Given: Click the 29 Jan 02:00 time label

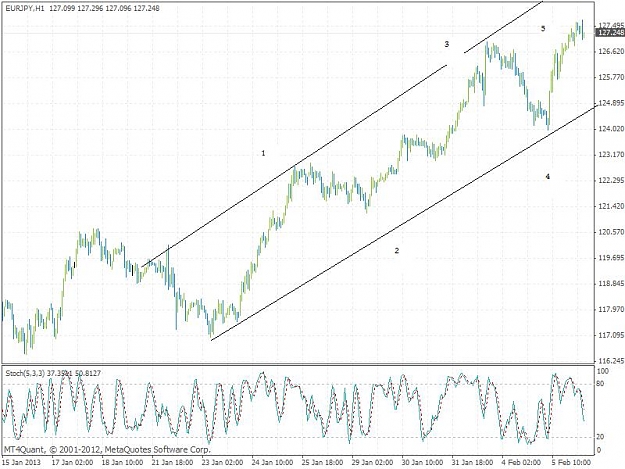Looking at the screenshot, I should click(372, 463).
